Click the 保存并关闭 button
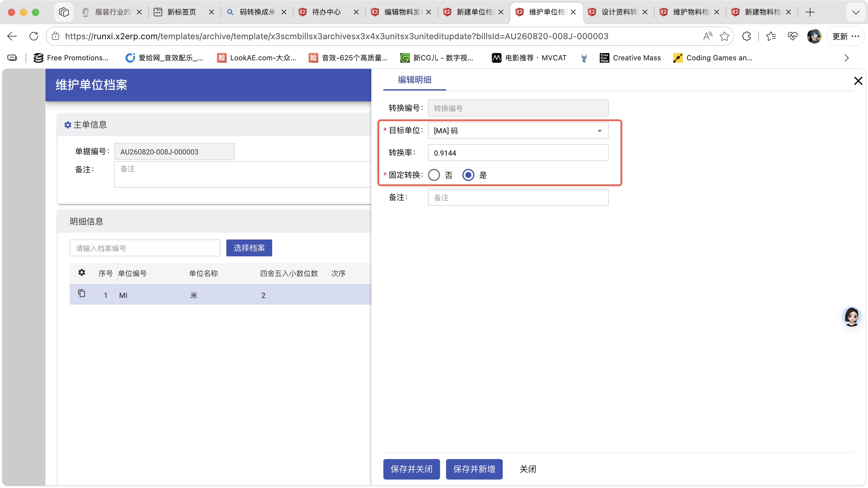Image resolution: width=868 pixels, height=488 pixels. click(411, 469)
